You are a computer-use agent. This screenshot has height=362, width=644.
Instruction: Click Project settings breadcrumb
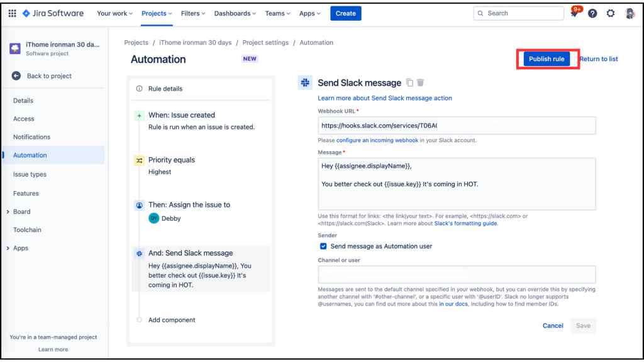[x=265, y=43]
